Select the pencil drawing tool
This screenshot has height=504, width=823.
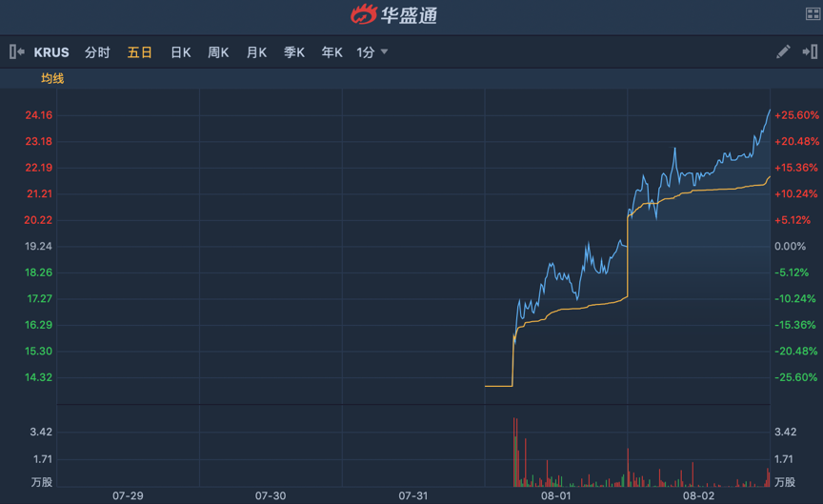click(x=783, y=52)
